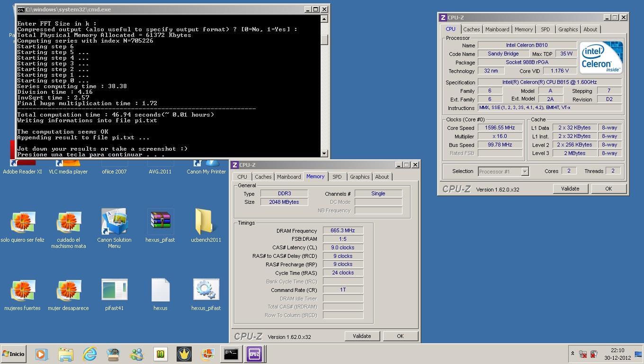Open the hexus_pifast WinRAR archive icon

point(160,226)
